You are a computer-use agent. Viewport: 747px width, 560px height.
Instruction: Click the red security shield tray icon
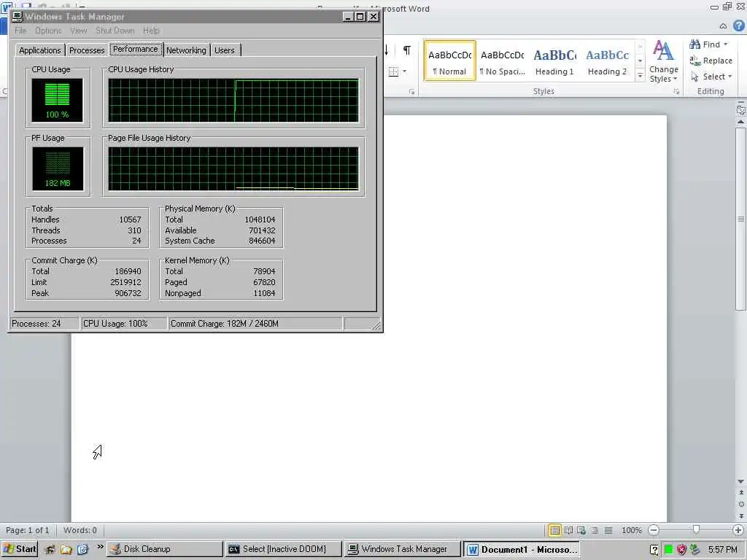pyautogui.click(x=682, y=550)
